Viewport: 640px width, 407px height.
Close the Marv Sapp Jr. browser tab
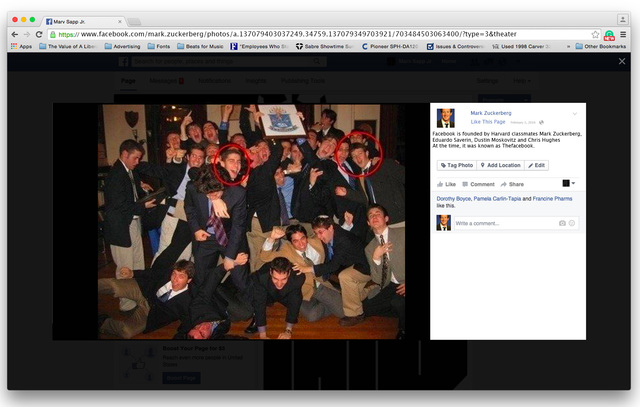click(120, 22)
